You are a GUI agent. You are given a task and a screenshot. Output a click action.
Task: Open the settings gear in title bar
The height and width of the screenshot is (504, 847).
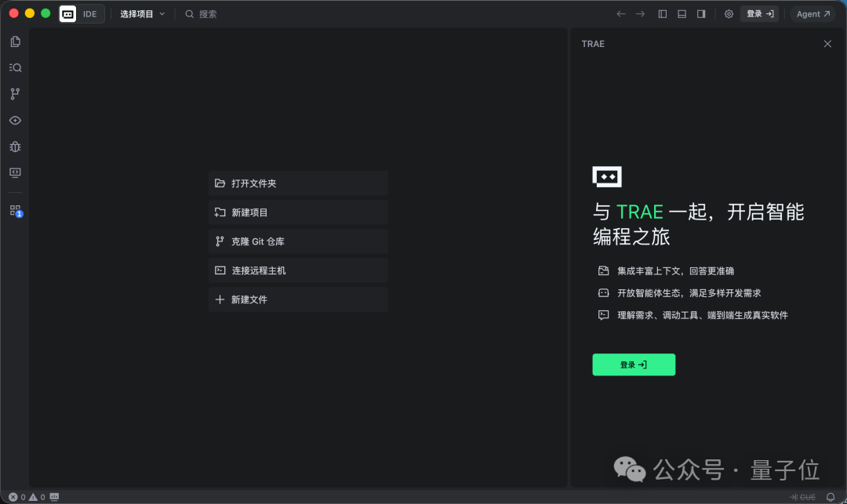(x=729, y=14)
